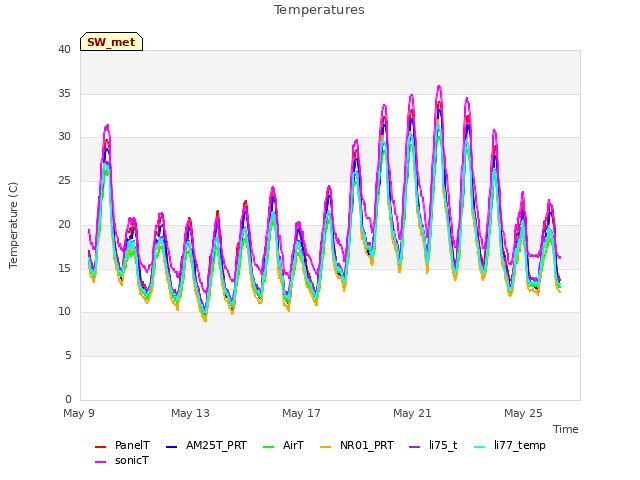This screenshot has height=480, width=640.
Task: Toggle PanelT series in legend
Action: [x=122, y=445]
